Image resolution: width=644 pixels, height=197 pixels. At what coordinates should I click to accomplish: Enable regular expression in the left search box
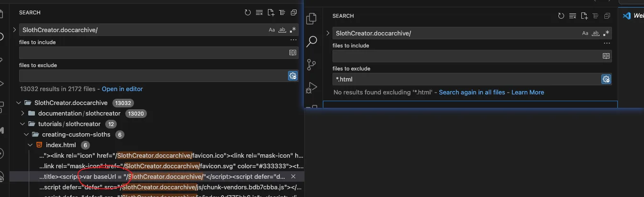[x=293, y=30]
